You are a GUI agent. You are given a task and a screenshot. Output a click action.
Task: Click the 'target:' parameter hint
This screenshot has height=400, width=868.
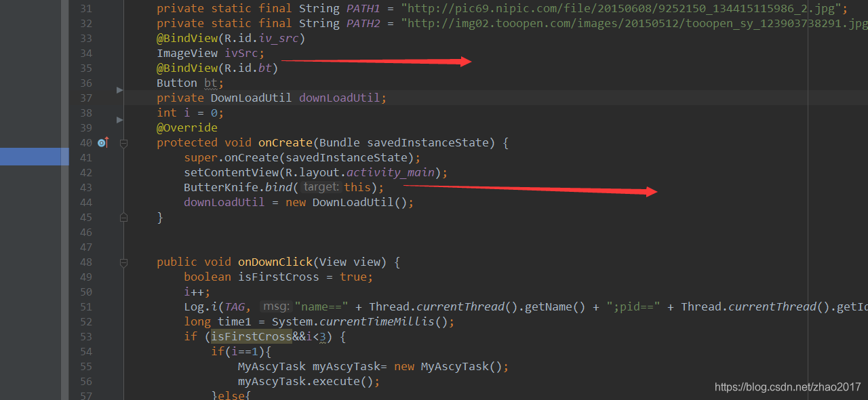[x=321, y=187]
